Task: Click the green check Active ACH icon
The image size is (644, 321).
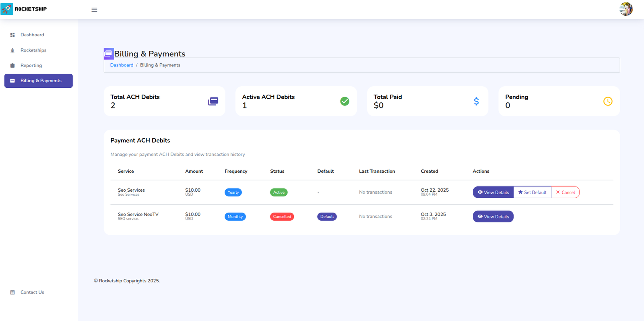Action: coord(345,101)
